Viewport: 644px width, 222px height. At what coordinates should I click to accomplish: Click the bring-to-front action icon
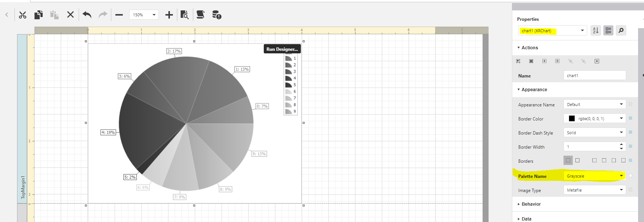coord(571,61)
